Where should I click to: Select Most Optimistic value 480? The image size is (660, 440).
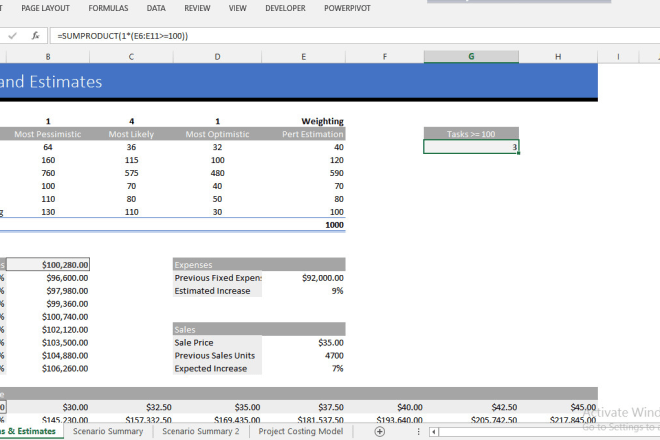(217, 173)
